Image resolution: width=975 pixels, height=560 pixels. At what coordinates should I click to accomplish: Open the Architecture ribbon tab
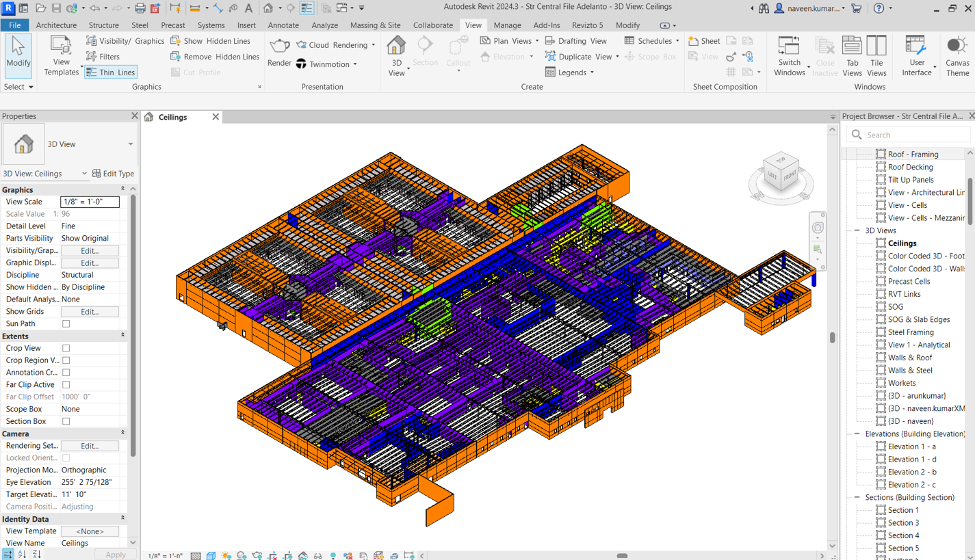coord(56,25)
